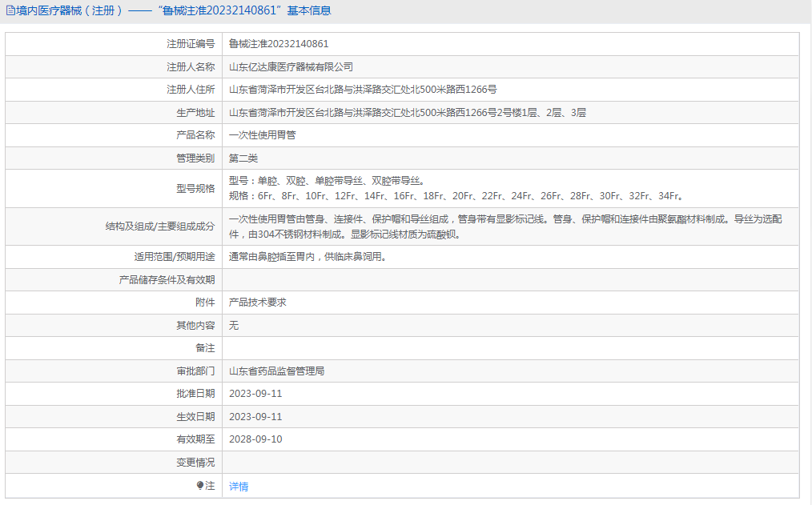Click the 有效期至 label
The image size is (812, 505).
coord(195,439)
